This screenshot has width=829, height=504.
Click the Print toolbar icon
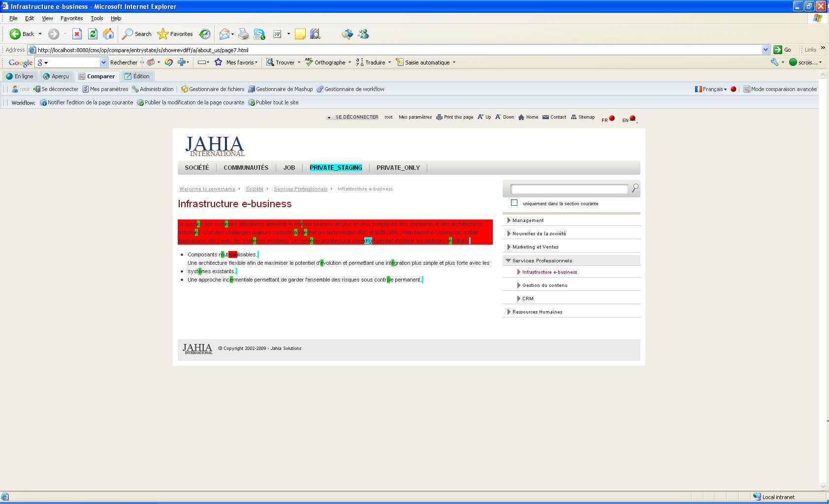coord(244,34)
